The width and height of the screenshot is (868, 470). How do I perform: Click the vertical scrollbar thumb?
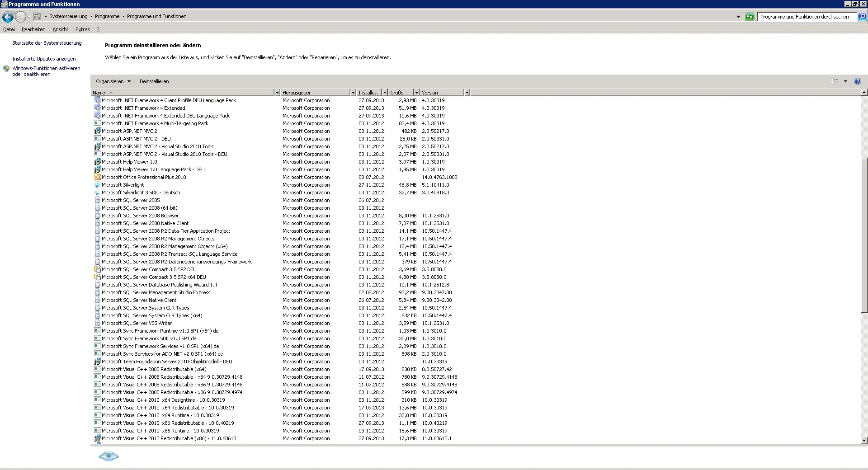tap(864, 235)
